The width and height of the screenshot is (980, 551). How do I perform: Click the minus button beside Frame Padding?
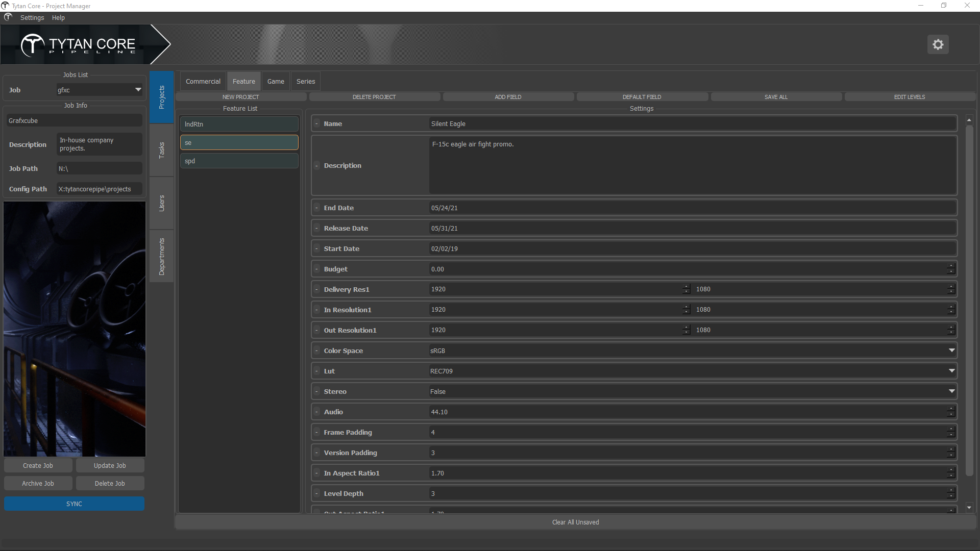point(317,432)
